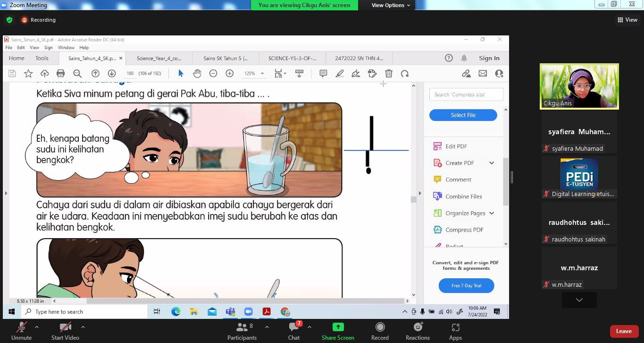This screenshot has width=644, height=343.
Task: Expand the arrow next to Chat
Action: (309, 327)
